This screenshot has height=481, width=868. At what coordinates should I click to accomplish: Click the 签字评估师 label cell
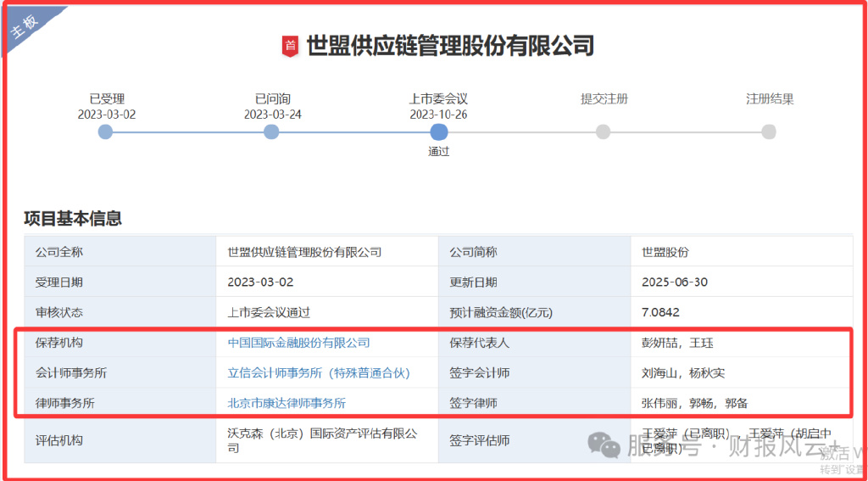pos(534,440)
